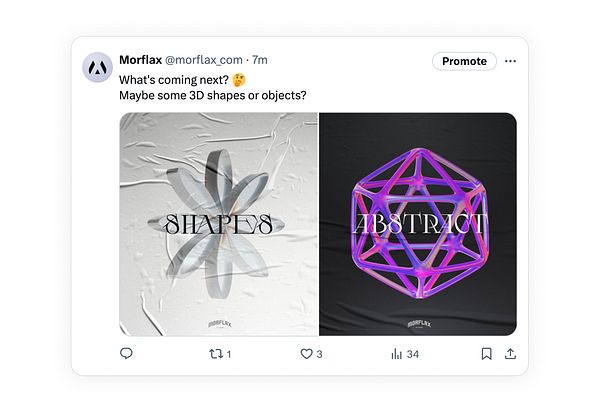The image size is (600, 412).
Task: Open the three-dot more options menu
Action: click(x=511, y=61)
